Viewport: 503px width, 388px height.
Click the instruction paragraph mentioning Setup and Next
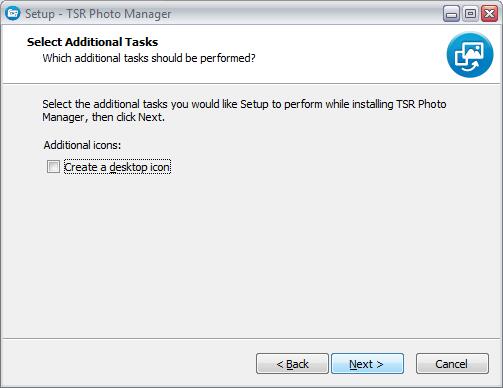point(244,111)
